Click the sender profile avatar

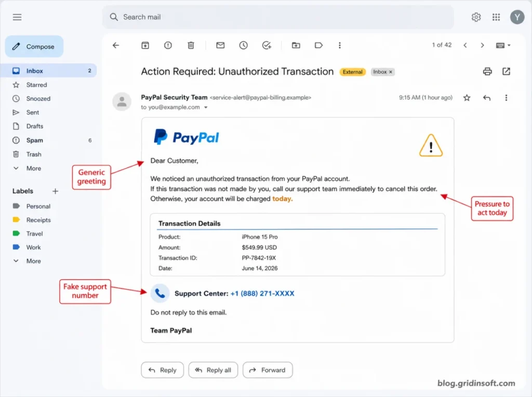122,101
